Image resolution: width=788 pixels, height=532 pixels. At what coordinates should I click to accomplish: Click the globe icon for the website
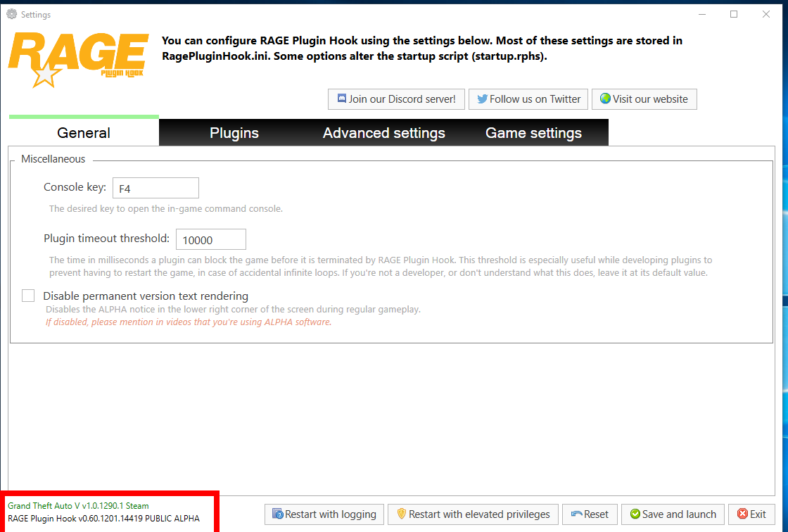click(605, 99)
